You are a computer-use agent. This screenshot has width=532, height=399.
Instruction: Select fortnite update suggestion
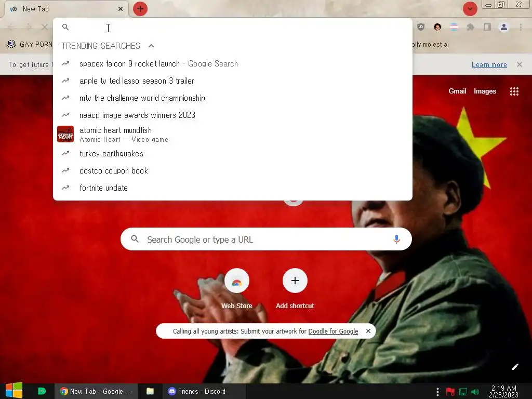[x=233, y=188]
